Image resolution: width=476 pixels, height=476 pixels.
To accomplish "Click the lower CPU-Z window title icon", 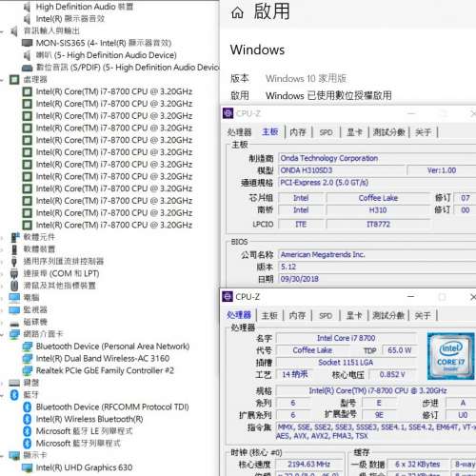I will point(228,297).
